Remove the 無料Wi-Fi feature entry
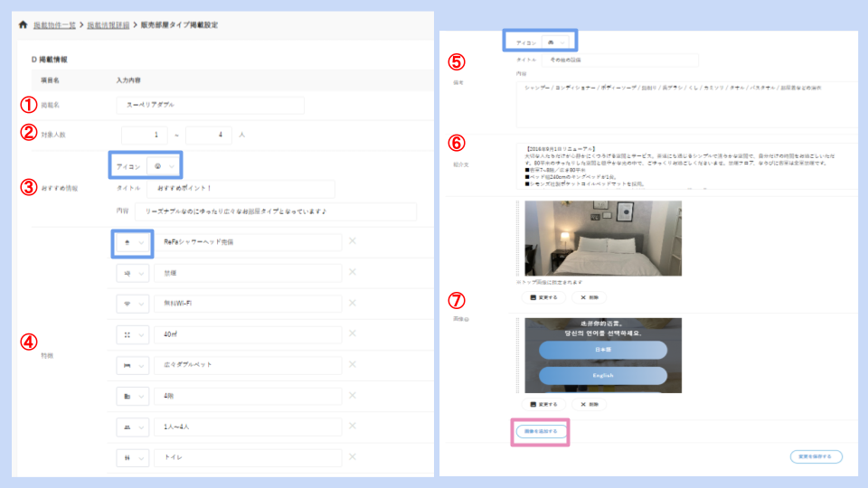The width and height of the screenshot is (868, 488). [353, 303]
